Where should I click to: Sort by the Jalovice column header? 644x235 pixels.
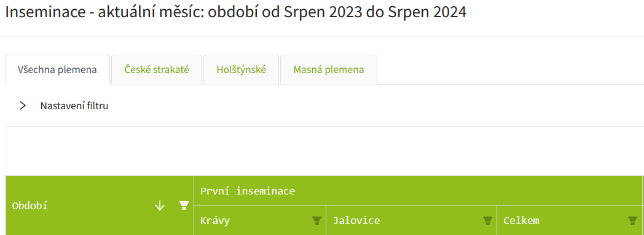click(356, 221)
